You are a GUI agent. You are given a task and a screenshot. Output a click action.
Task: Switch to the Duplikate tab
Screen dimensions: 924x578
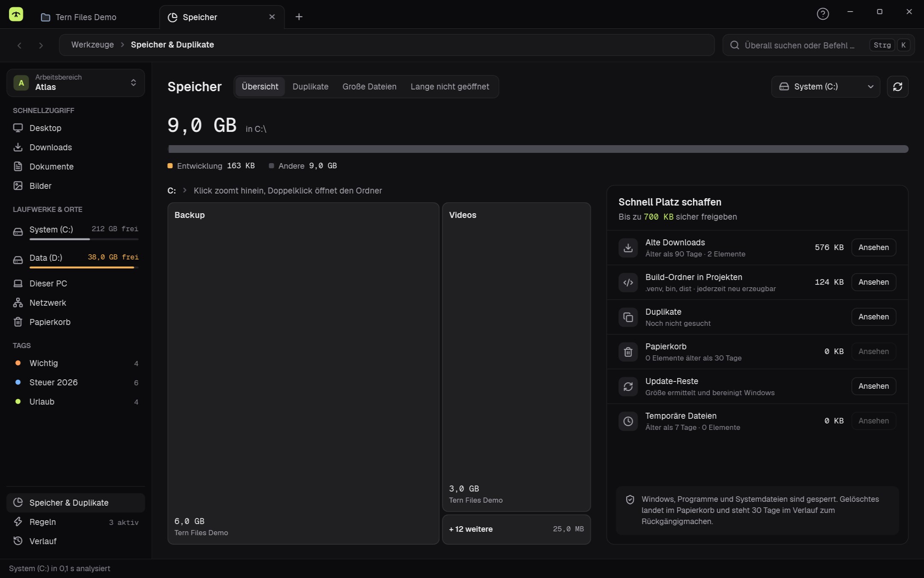[311, 86]
